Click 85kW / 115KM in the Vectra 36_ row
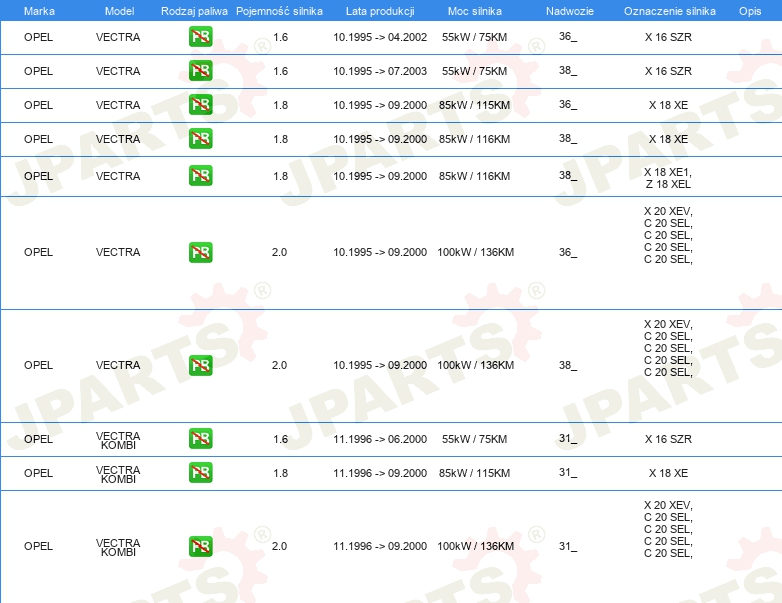The width and height of the screenshot is (782, 603). (474, 105)
